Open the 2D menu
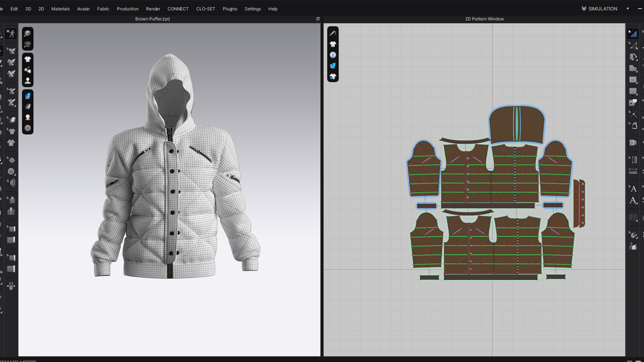This screenshot has width=644, height=362. [x=41, y=9]
